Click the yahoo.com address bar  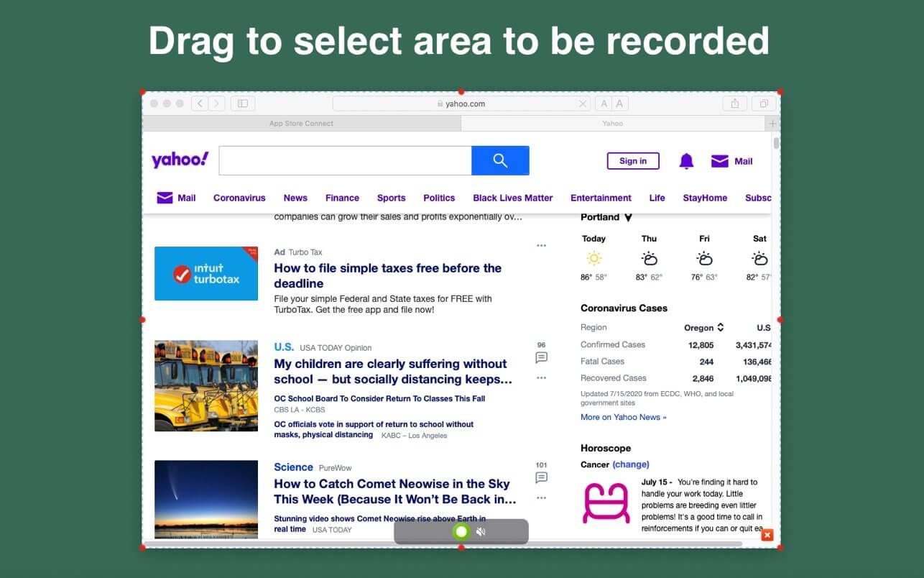click(x=461, y=104)
